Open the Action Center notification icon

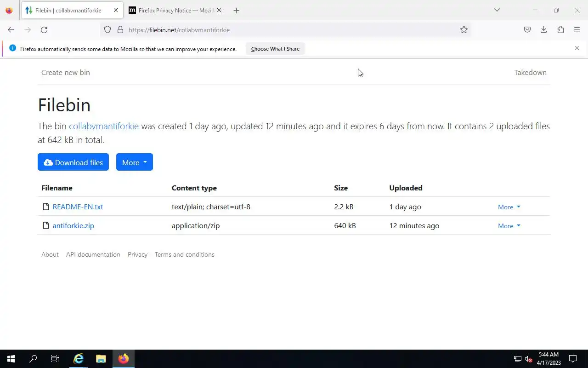point(573,359)
